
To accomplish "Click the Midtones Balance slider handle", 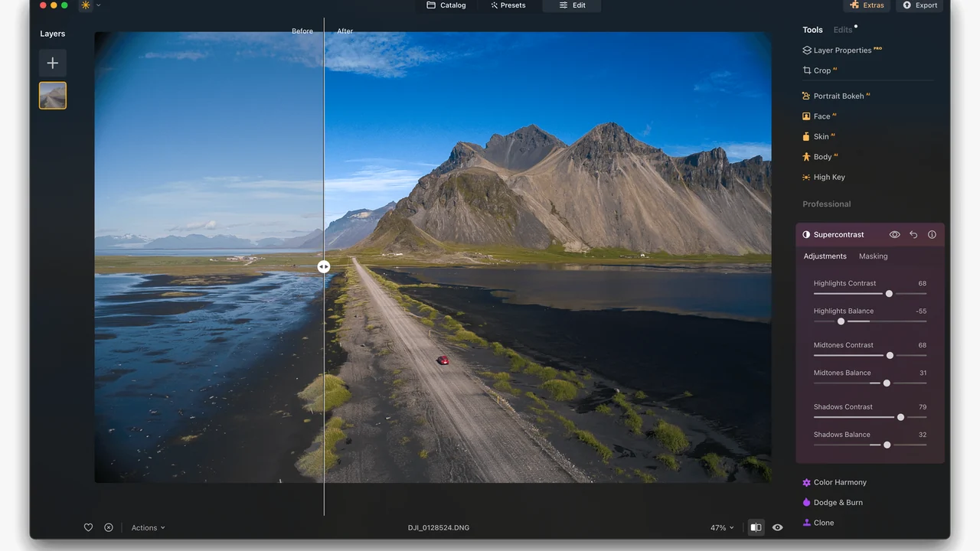I will coord(887,383).
